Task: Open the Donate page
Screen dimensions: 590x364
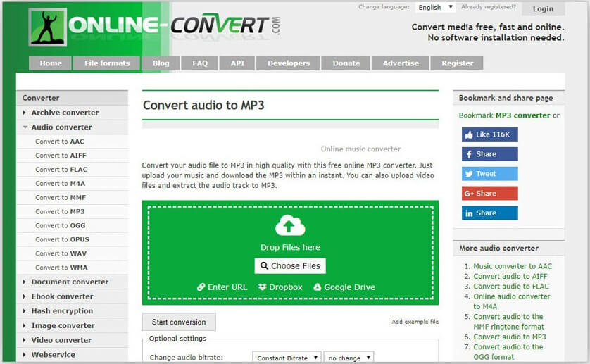Action: tap(346, 63)
